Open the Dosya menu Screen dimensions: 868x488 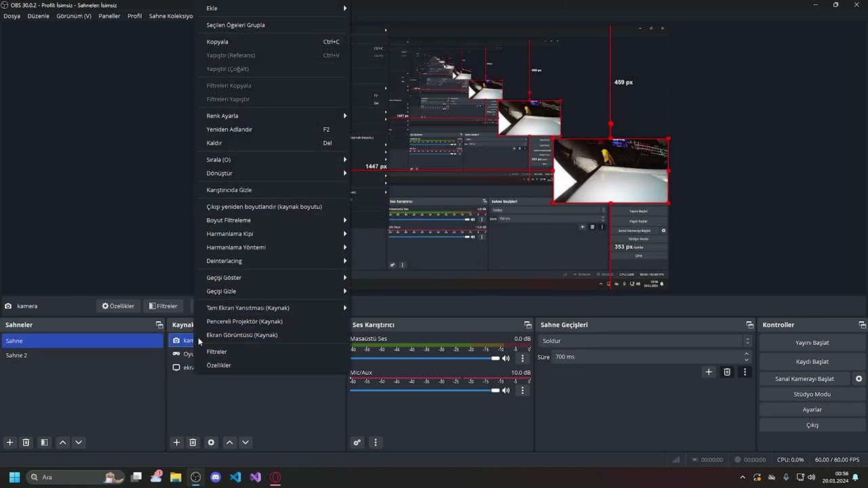12,16
